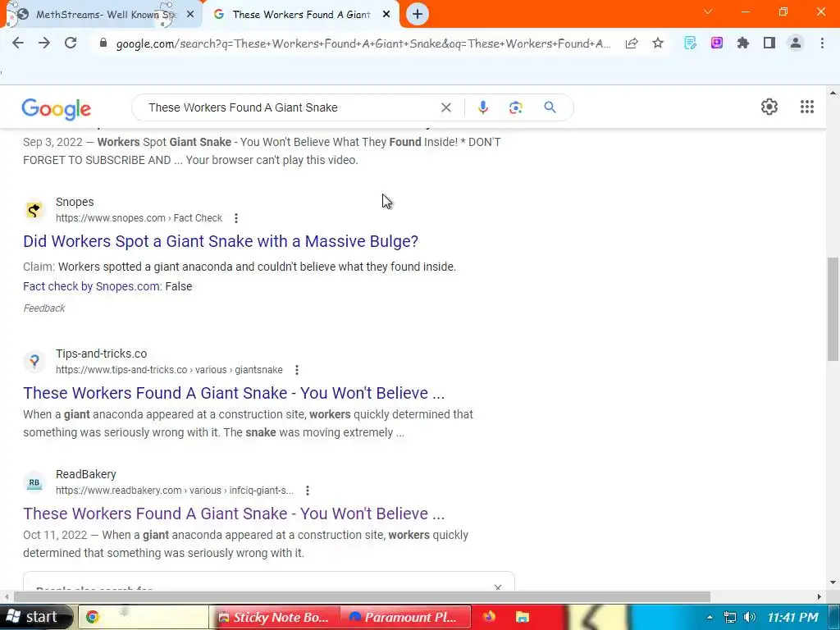
Task: Select the These Workers Found A Giant tab
Action: 300,15
